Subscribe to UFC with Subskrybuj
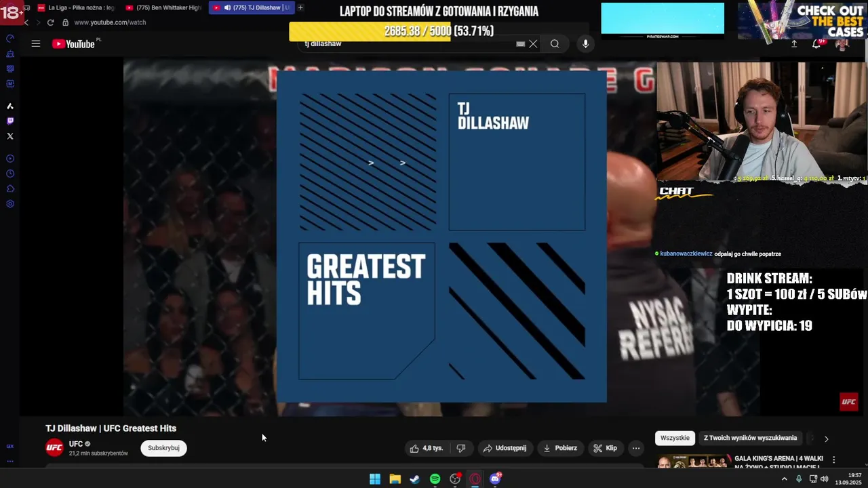This screenshot has width=868, height=488. pos(163,448)
